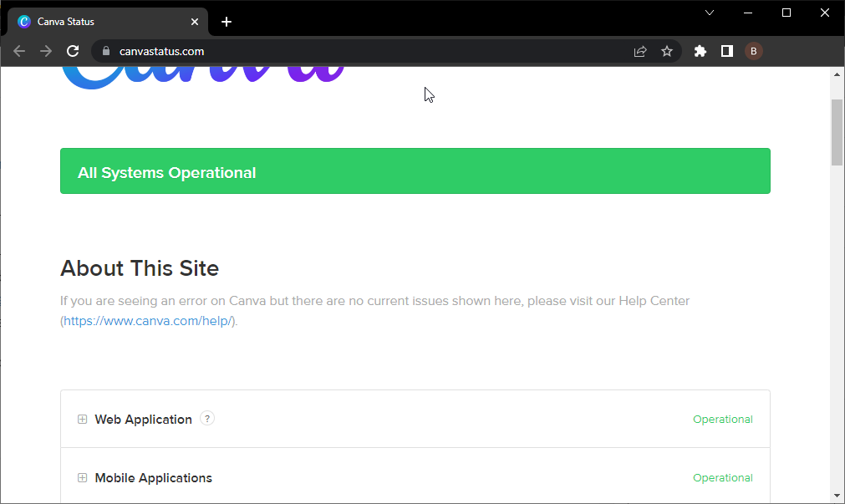Select the Canva Status tab
This screenshot has height=504, width=845.
click(108, 22)
